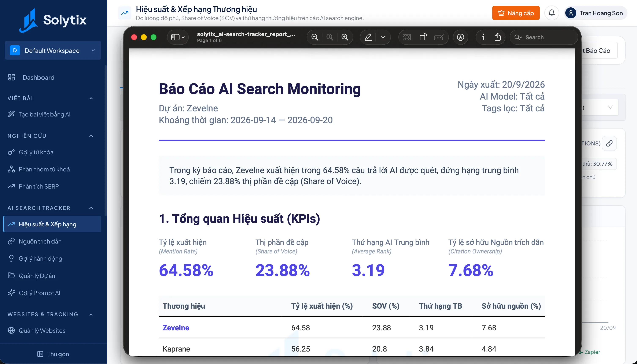The width and height of the screenshot is (637, 364).
Task: Click the folder icon by Quản lý Dự án
Action: 11,275
